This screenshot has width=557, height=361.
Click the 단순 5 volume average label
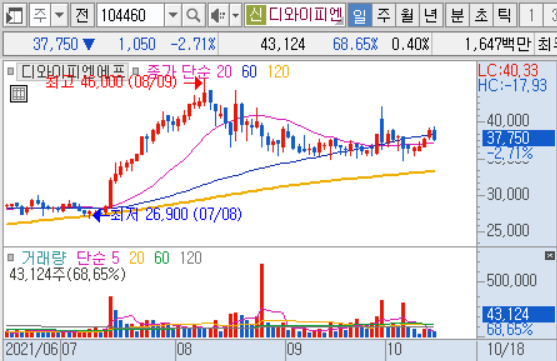(x=98, y=257)
